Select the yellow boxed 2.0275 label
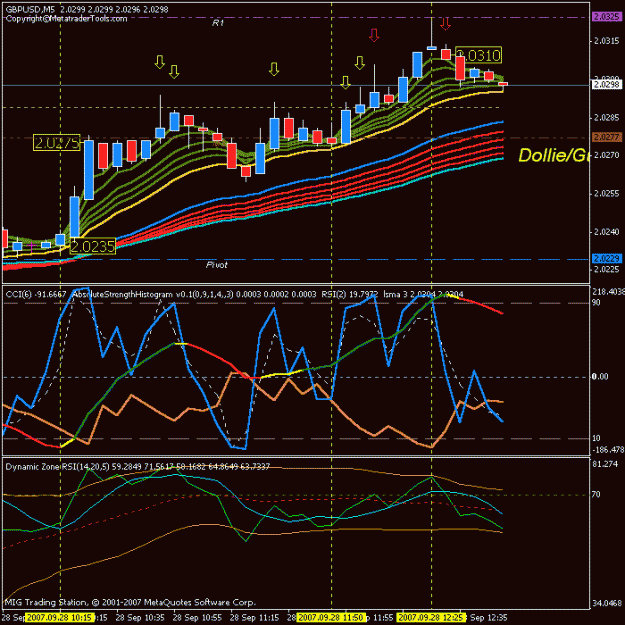This screenshot has width=625, height=625. coord(57,143)
